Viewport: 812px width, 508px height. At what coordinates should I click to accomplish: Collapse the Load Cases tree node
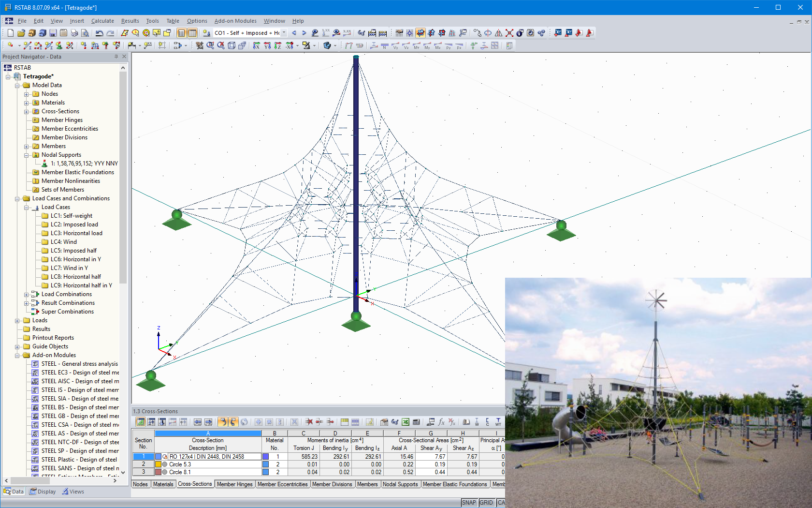click(27, 207)
